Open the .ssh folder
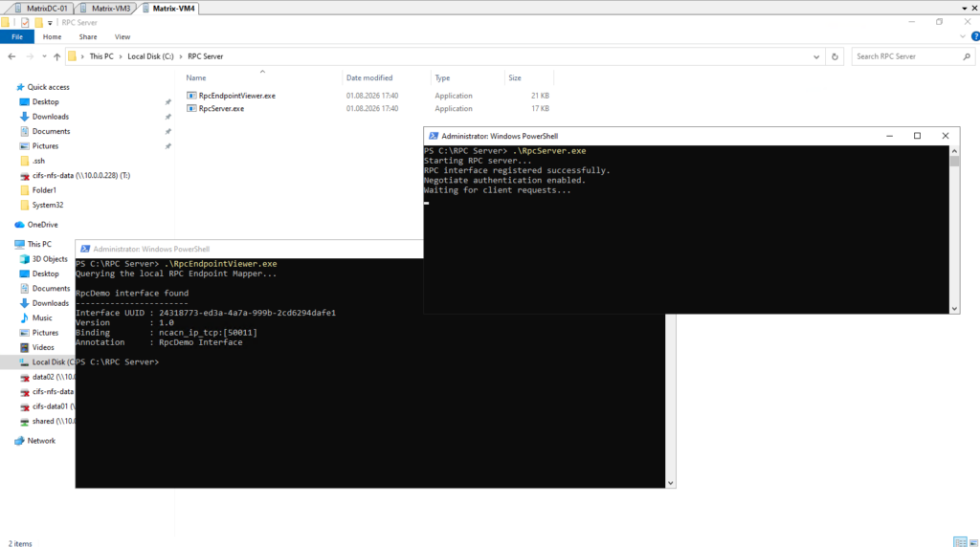The image size is (980, 547). click(x=38, y=161)
